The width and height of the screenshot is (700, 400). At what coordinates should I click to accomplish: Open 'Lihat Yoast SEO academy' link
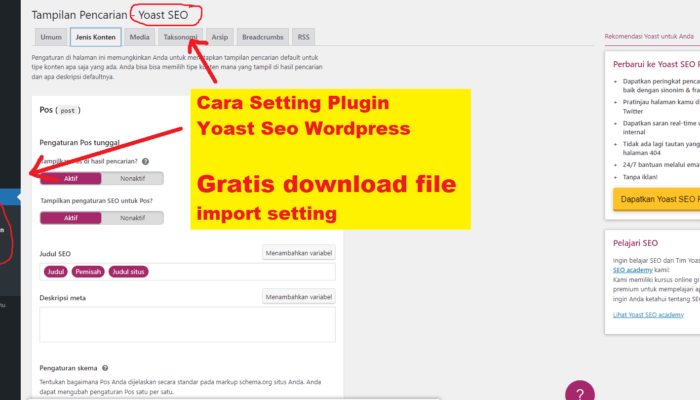click(x=648, y=315)
